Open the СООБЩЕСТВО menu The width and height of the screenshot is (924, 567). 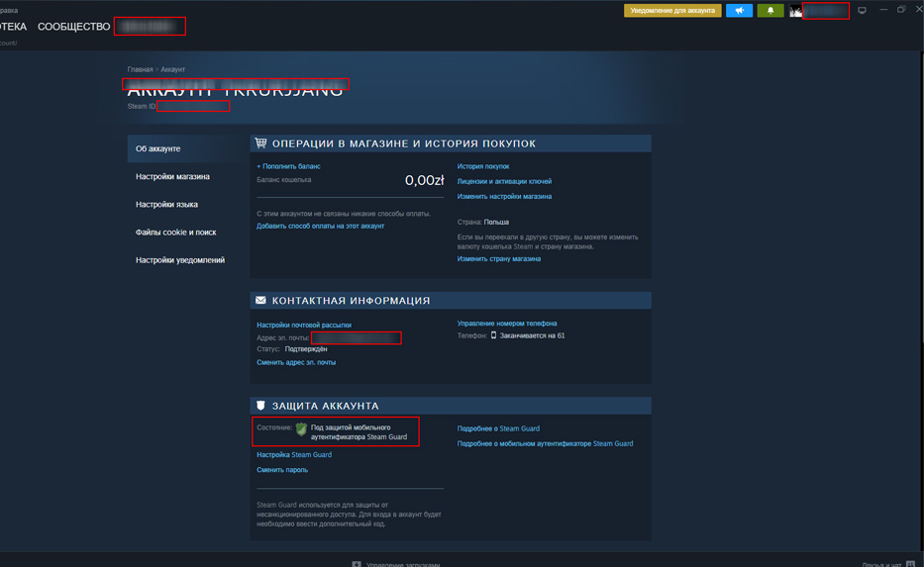click(x=73, y=27)
